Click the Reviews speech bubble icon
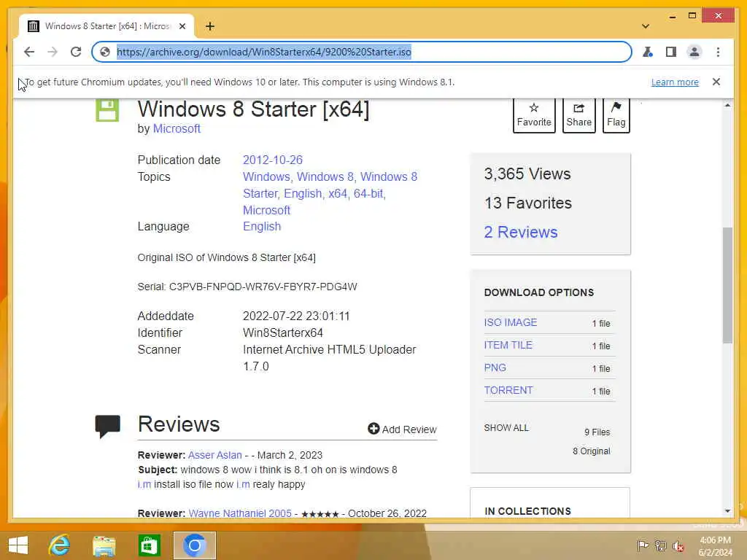The width and height of the screenshot is (747, 560). pyautogui.click(x=108, y=426)
